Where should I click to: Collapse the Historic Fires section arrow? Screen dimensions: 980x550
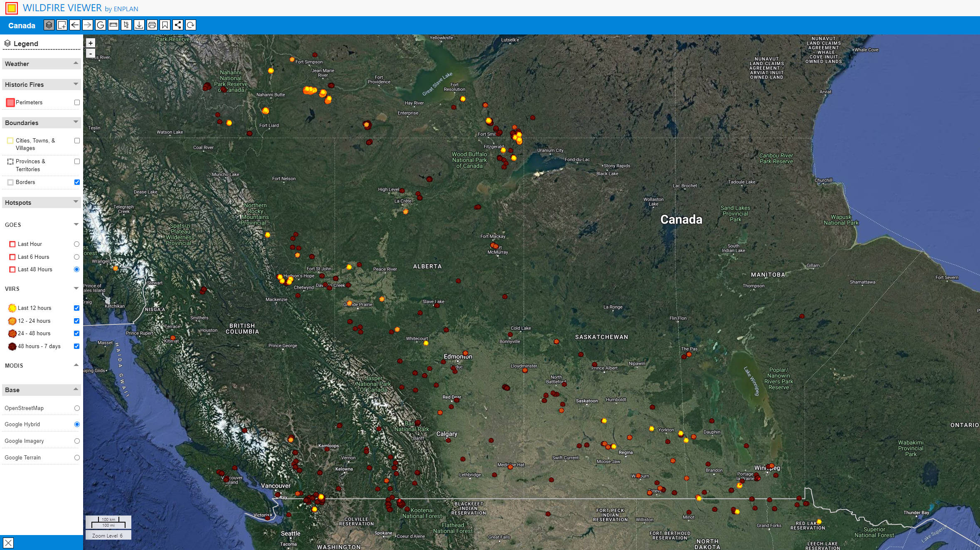tap(76, 84)
